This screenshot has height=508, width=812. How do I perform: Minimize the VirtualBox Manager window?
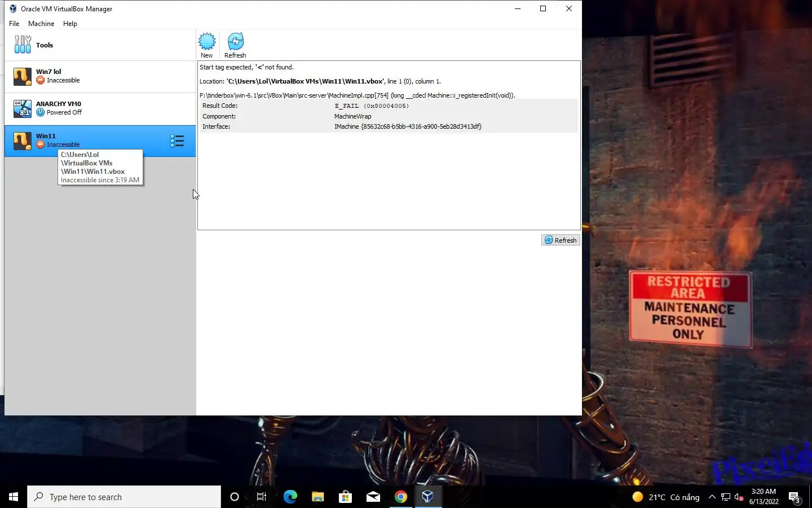click(518, 8)
